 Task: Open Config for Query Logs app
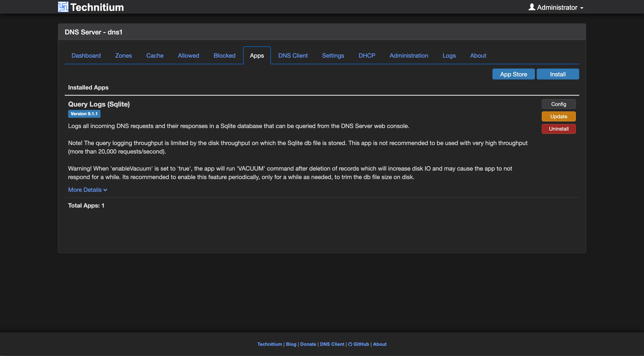[559, 104]
